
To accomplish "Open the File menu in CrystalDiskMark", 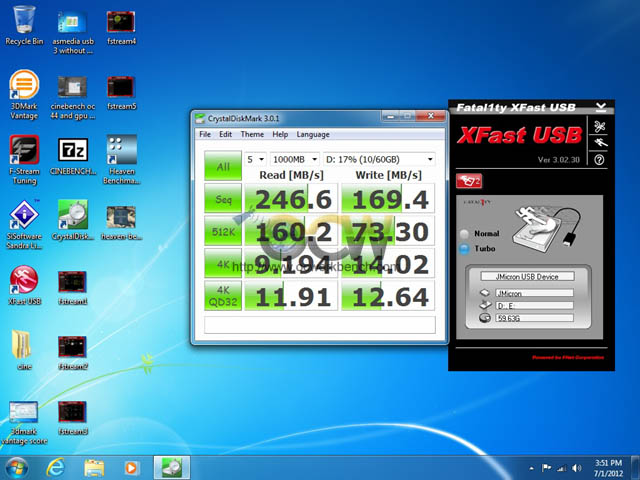I will click(205, 134).
